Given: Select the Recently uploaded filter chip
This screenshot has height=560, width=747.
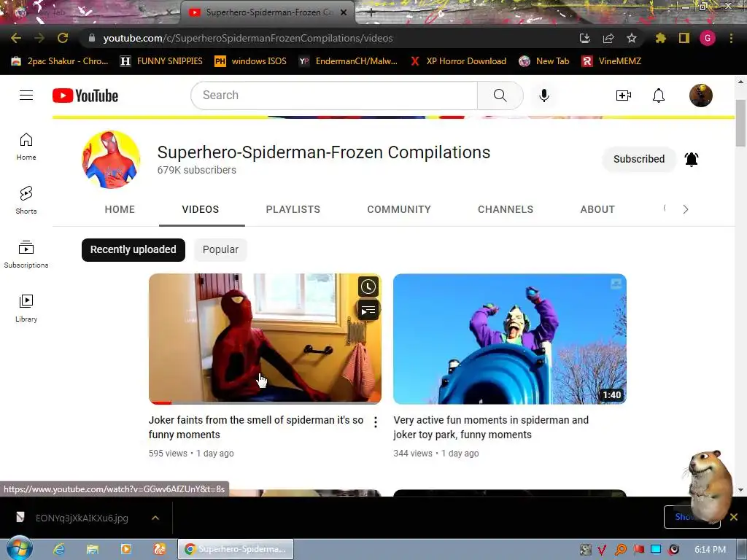Looking at the screenshot, I should [x=133, y=249].
